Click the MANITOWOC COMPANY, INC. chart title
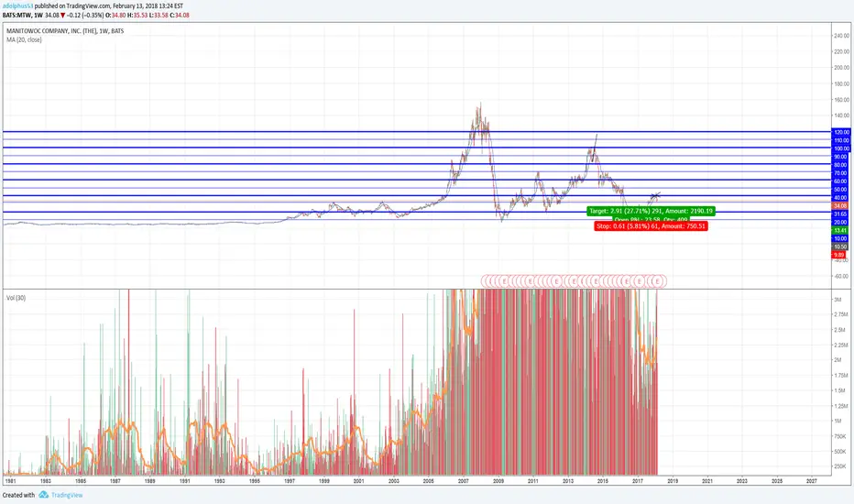 tap(65, 31)
